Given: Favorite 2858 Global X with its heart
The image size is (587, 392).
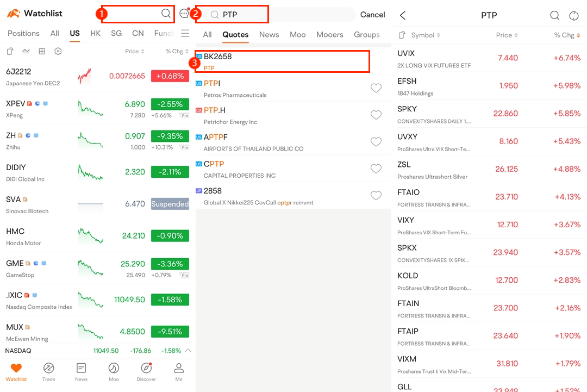Looking at the screenshot, I should (376, 196).
